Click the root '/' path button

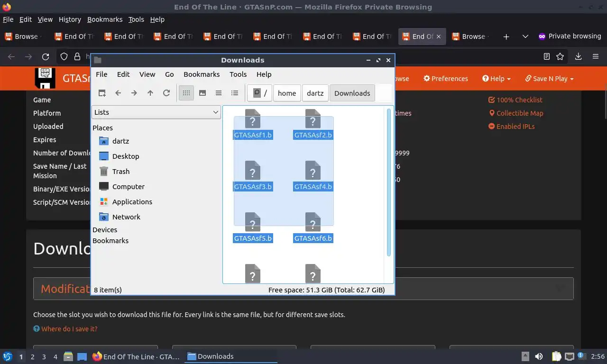(x=260, y=93)
